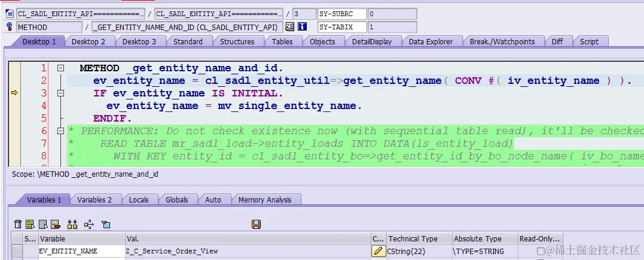This screenshot has height=260, width=644.
Task: Click the Scope: \METHOD _get_entity_name_and_id status text
Action: point(85,174)
